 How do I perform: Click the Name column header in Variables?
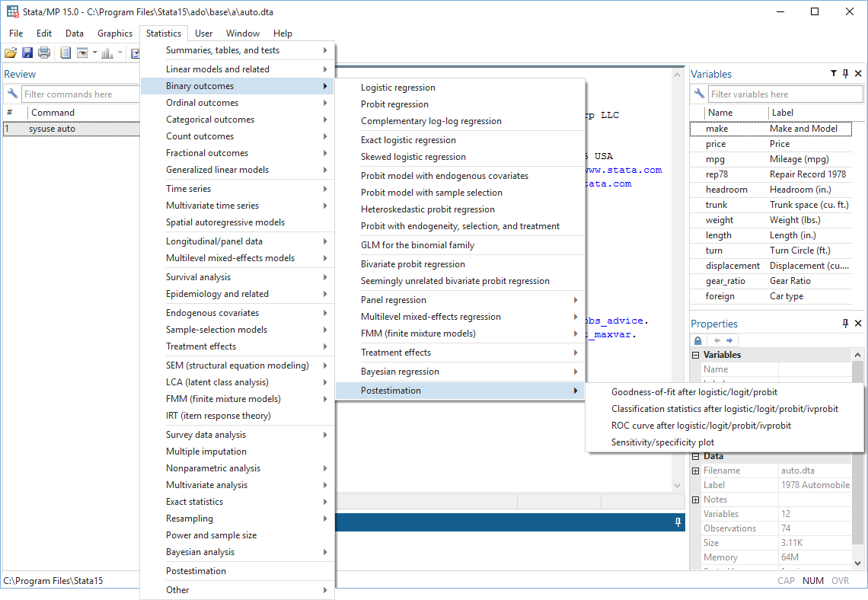tap(736, 113)
